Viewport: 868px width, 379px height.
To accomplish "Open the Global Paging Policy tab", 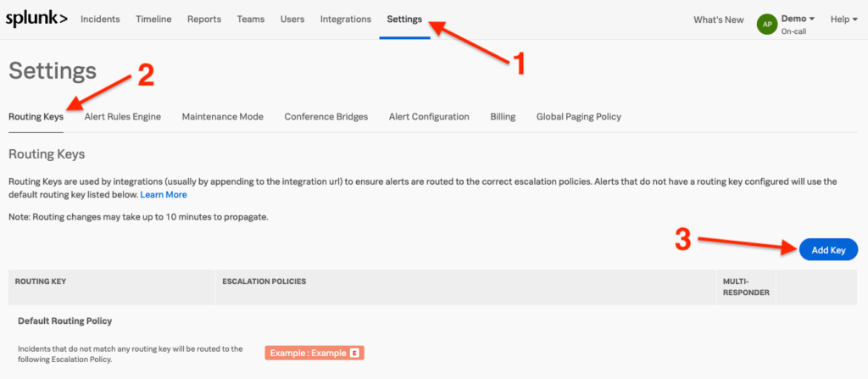I will (x=579, y=117).
